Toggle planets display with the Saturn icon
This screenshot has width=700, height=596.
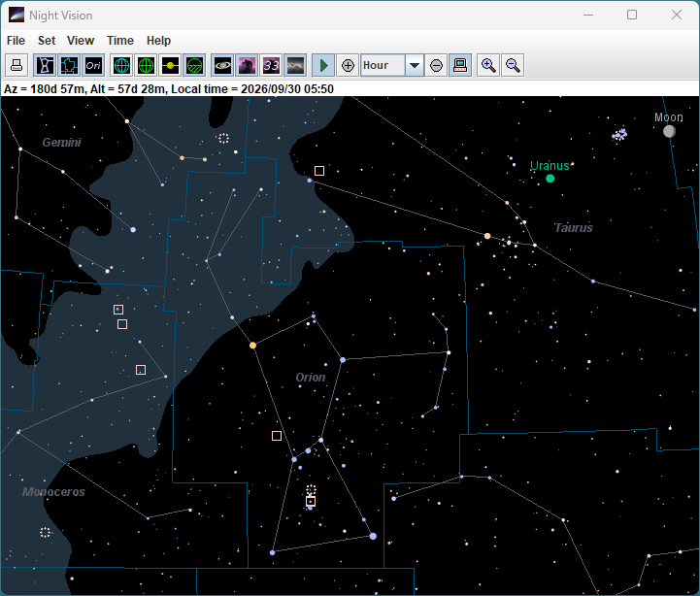click(222, 66)
